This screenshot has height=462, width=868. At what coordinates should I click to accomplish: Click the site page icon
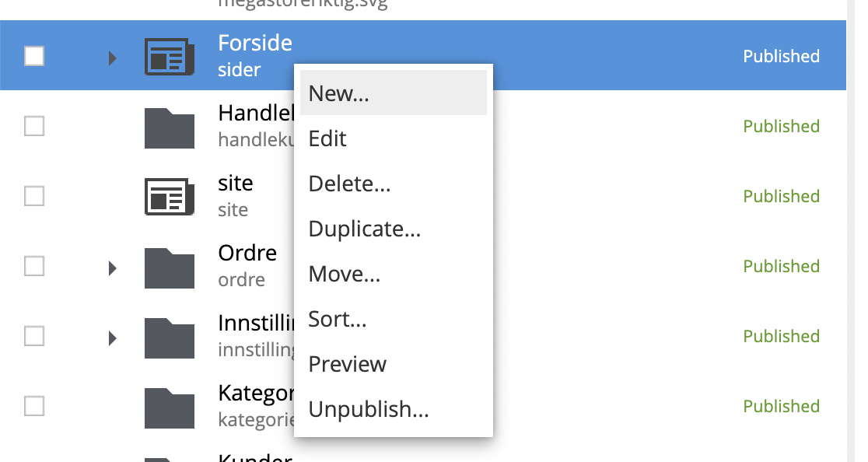[x=169, y=197]
